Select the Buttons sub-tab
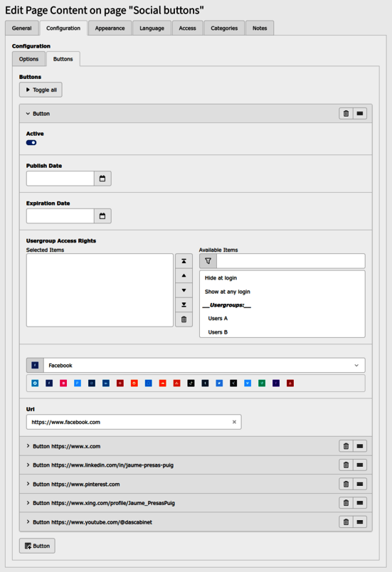 [x=63, y=59]
